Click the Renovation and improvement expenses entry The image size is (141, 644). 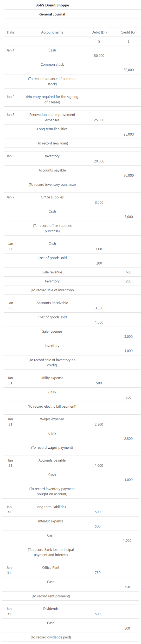[52, 117]
